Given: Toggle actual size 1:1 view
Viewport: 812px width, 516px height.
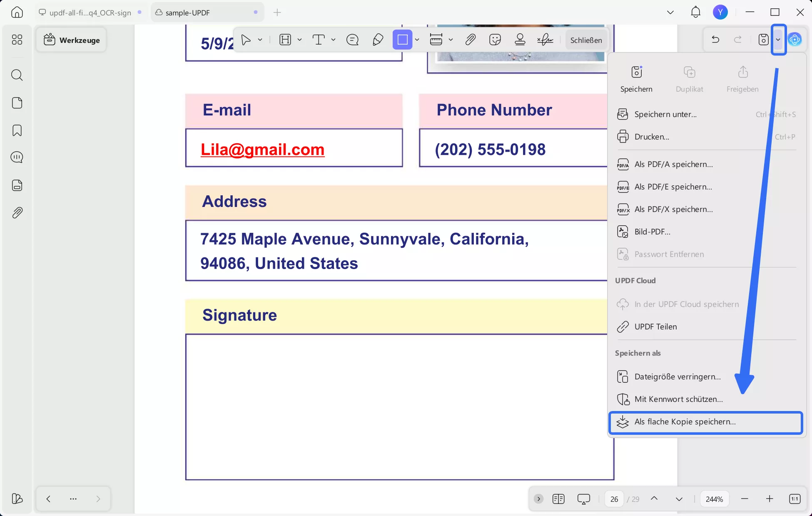Looking at the screenshot, I should point(795,499).
